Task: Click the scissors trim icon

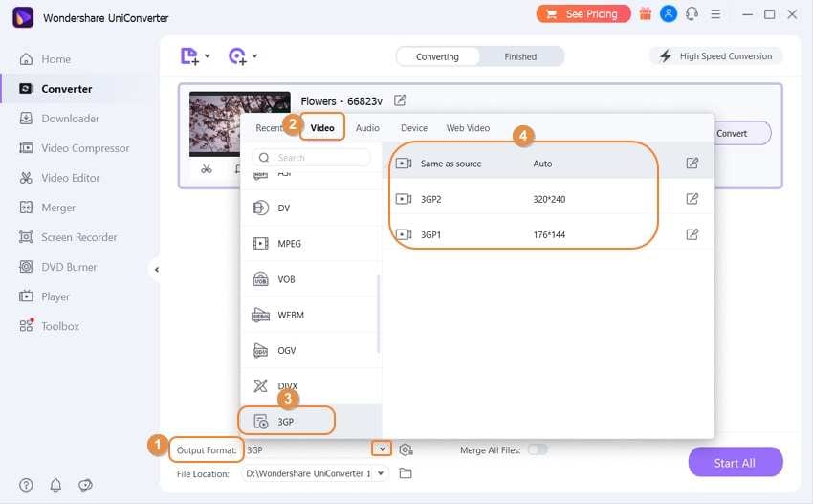Action: pos(207,168)
